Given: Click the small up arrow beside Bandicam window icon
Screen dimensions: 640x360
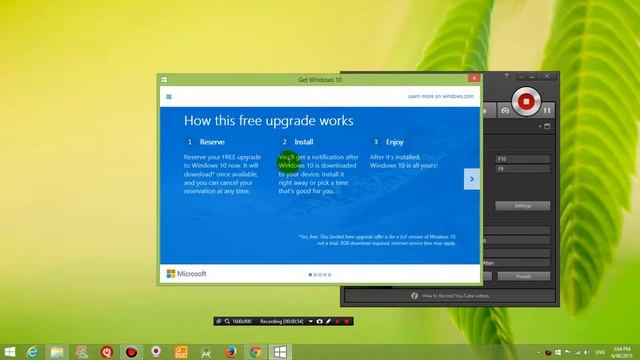Looking at the screenshot, I should tap(540, 127).
